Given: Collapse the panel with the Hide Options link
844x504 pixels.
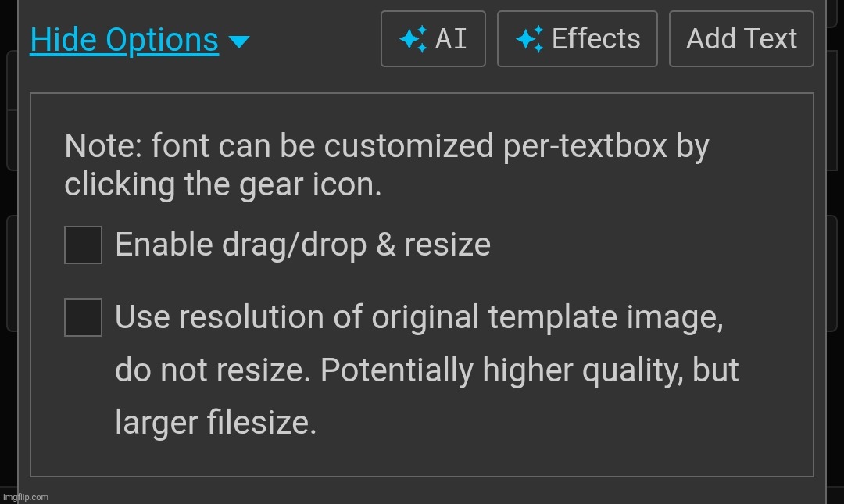Looking at the screenshot, I should tap(124, 40).
